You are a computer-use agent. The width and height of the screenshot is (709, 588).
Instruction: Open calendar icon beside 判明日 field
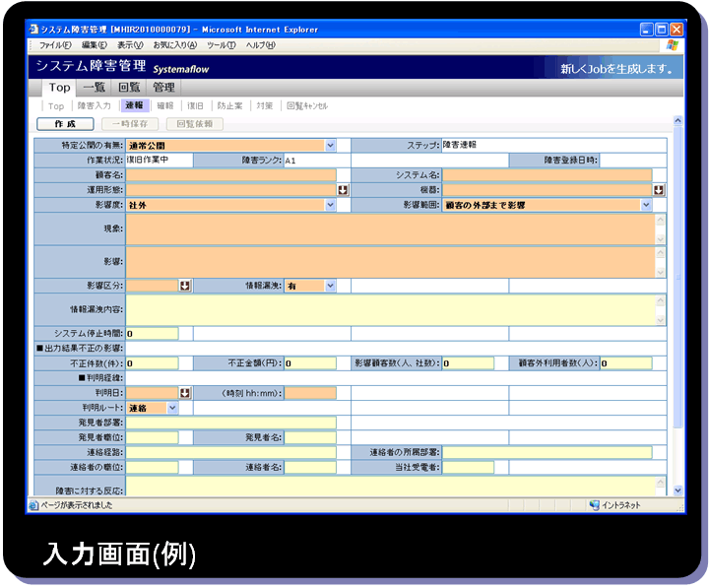click(184, 393)
